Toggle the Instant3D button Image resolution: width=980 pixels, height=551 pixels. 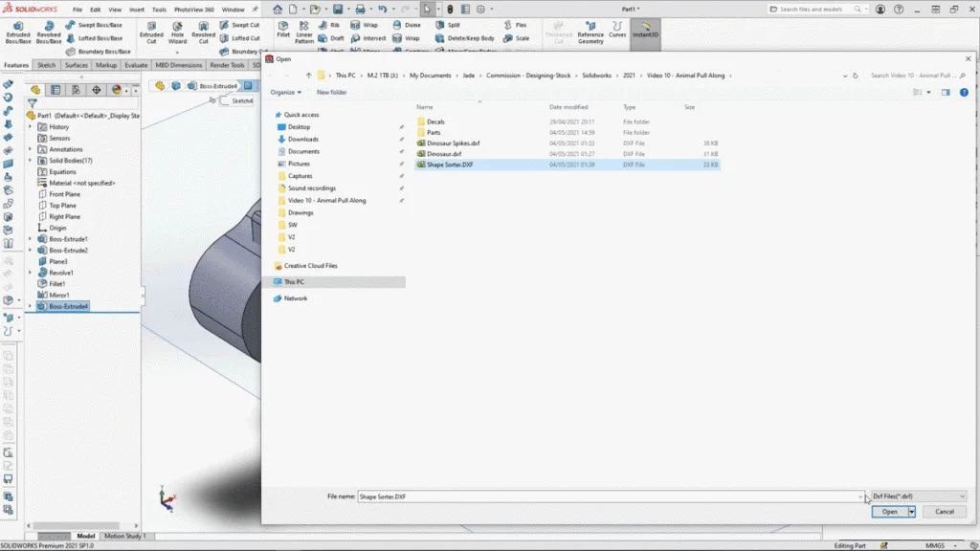pos(645,30)
